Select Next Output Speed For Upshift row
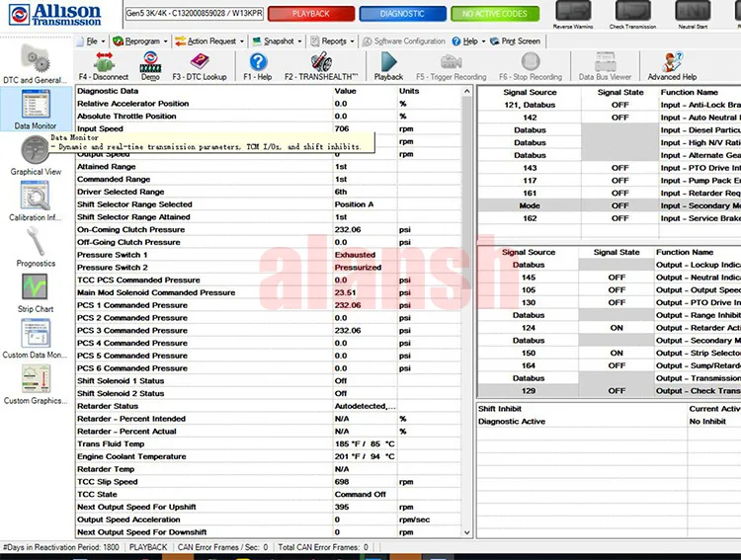 tap(269, 507)
